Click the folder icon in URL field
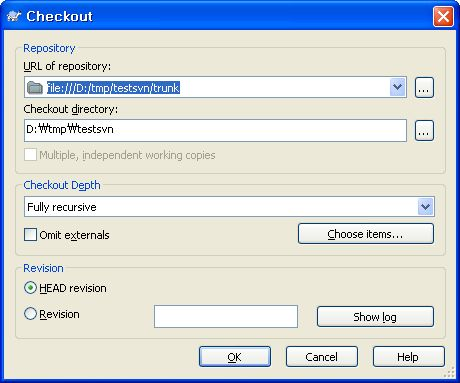The width and height of the screenshot is (460, 383). pyautogui.click(x=35, y=88)
